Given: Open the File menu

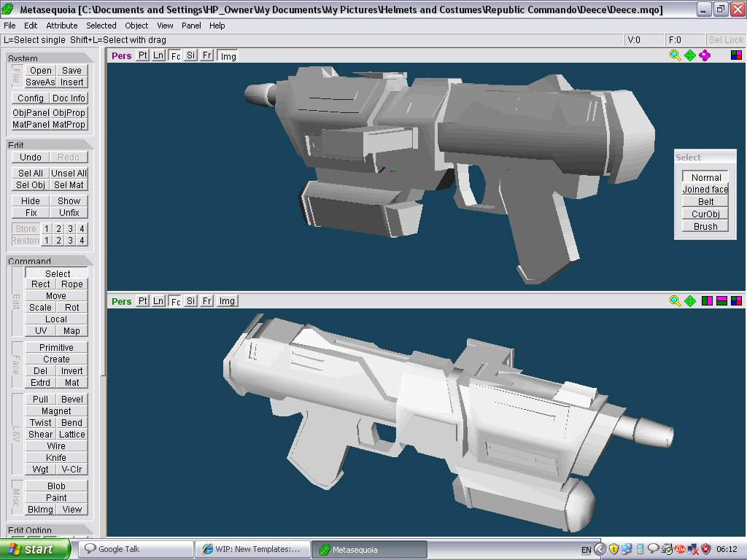Looking at the screenshot, I should point(9,26).
